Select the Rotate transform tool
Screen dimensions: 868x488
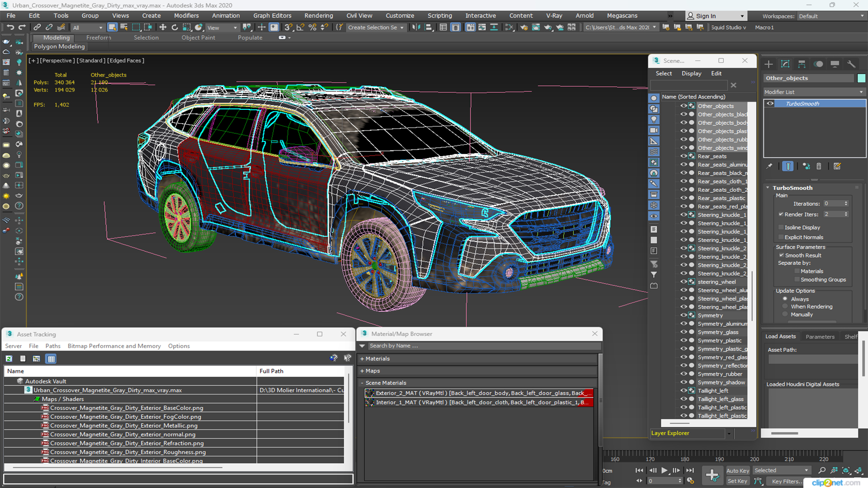175,28
